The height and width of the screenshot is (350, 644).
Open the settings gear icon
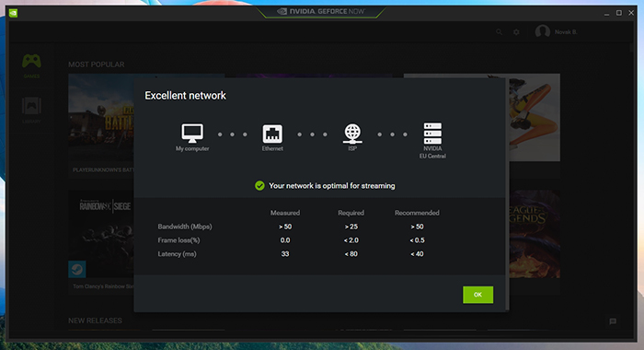point(516,31)
